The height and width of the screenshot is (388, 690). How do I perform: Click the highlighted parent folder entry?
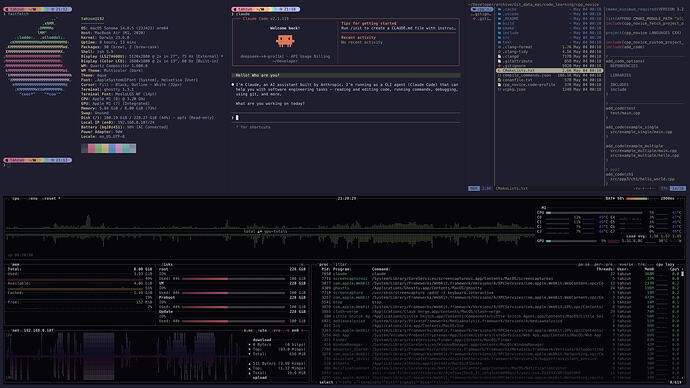click(482, 9)
